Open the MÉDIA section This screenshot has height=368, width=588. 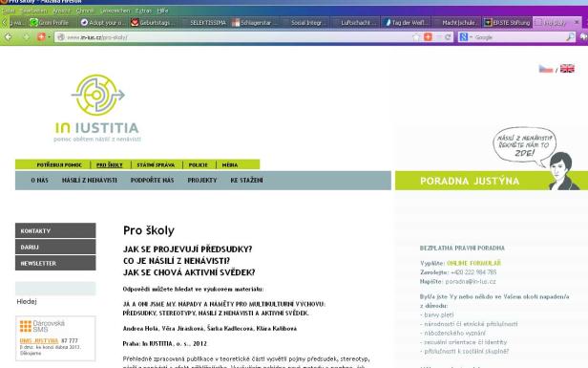[x=230, y=164]
